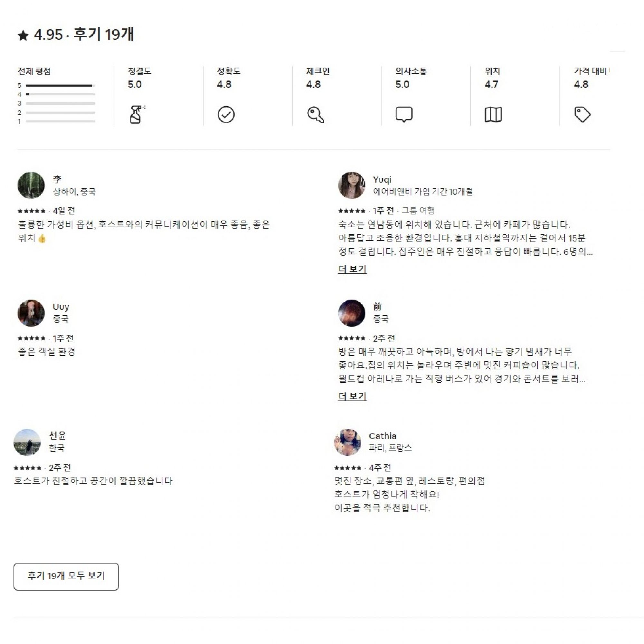Open Yuqi's profile photo
This screenshot has height=644, width=644.
tap(352, 185)
